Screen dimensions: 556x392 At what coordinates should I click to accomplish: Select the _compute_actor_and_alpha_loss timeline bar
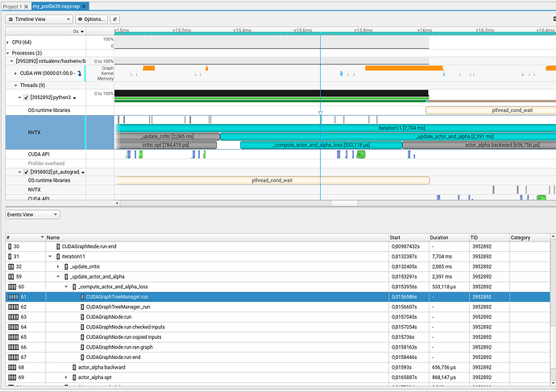[322, 145]
